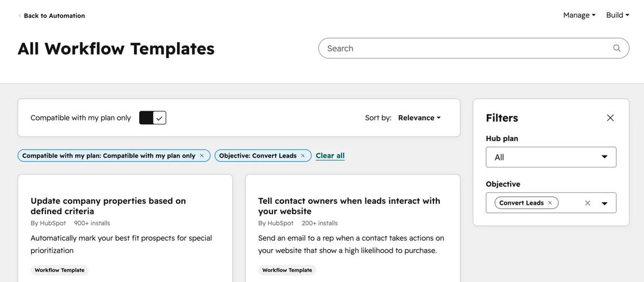644x282 pixels.
Task: Open the Build menu
Action: 618,15
